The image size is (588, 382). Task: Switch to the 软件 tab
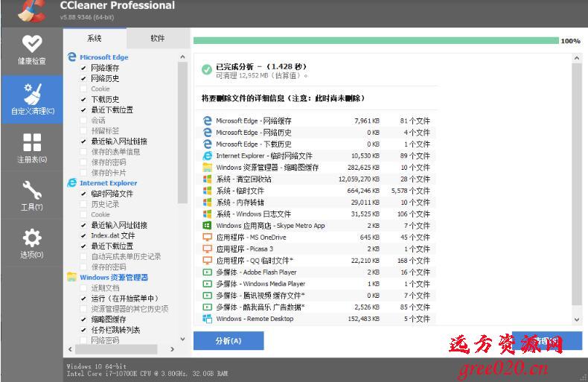pyautogui.click(x=157, y=38)
